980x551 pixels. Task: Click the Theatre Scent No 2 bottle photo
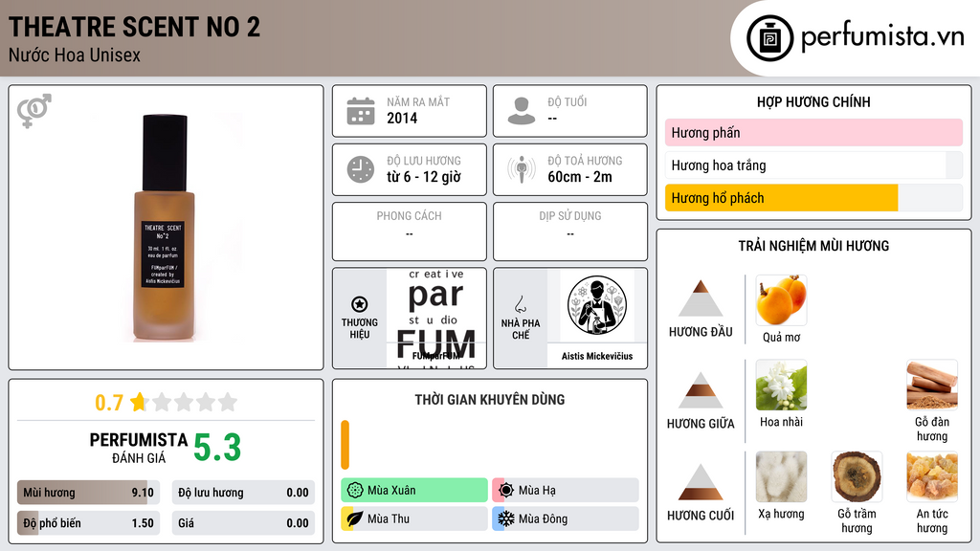[x=165, y=228]
